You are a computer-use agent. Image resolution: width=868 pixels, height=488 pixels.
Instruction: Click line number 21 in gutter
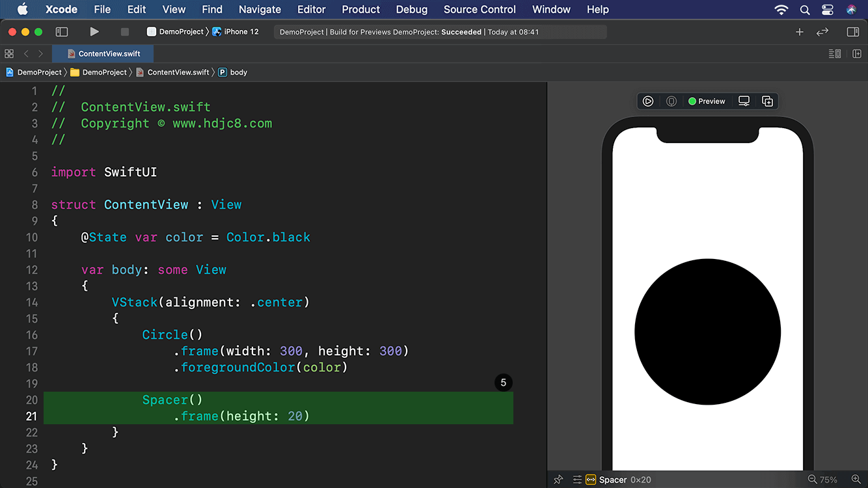[31, 416]
